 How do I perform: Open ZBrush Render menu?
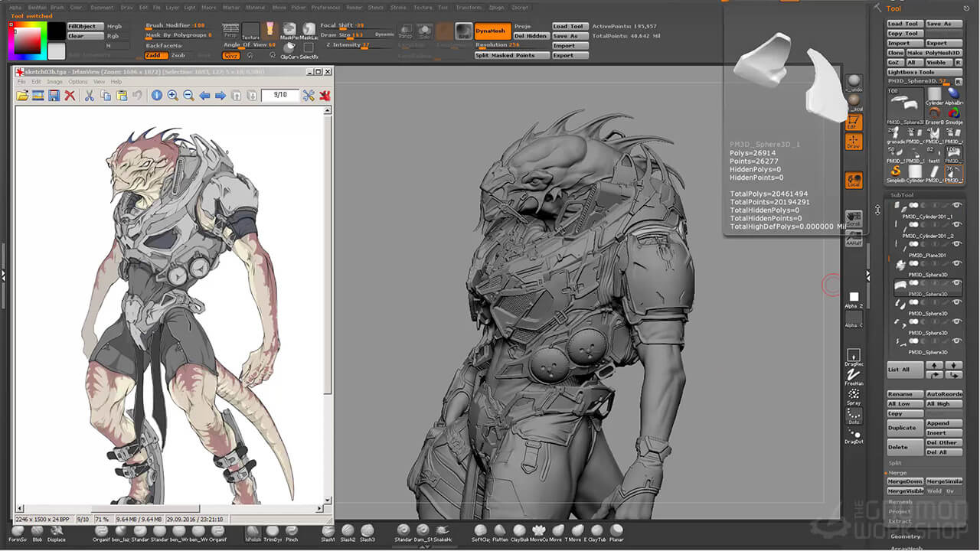354,8
